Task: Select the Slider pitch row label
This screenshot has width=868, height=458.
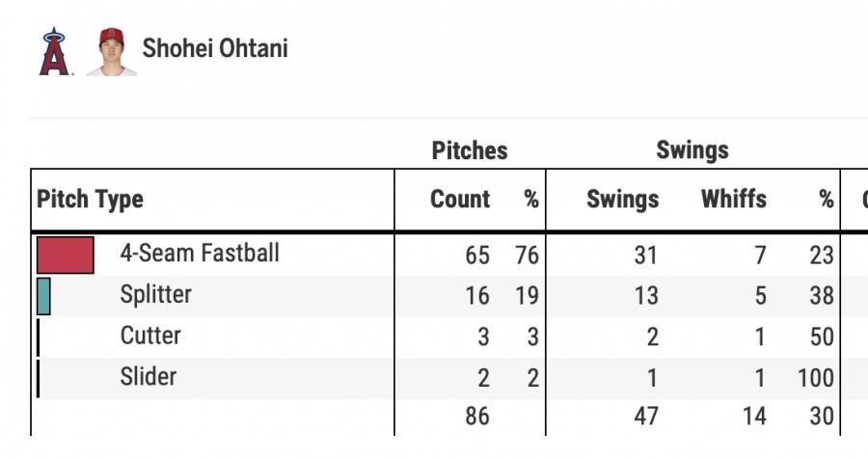Action: (x=149, y=376)
